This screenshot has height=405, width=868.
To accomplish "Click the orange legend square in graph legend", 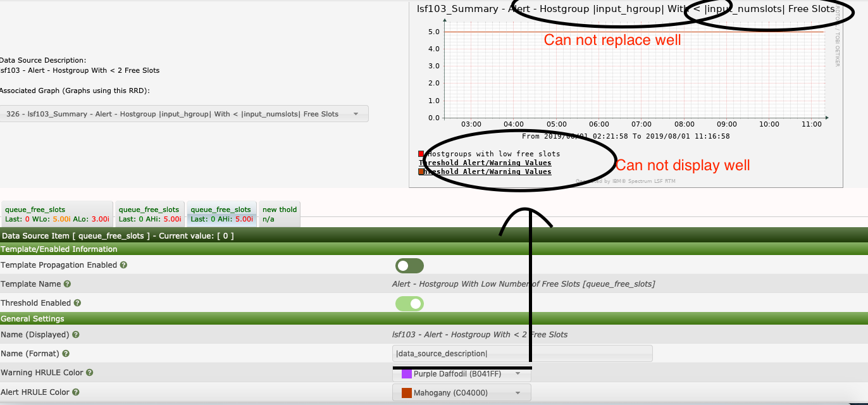I will click(421, 171).
